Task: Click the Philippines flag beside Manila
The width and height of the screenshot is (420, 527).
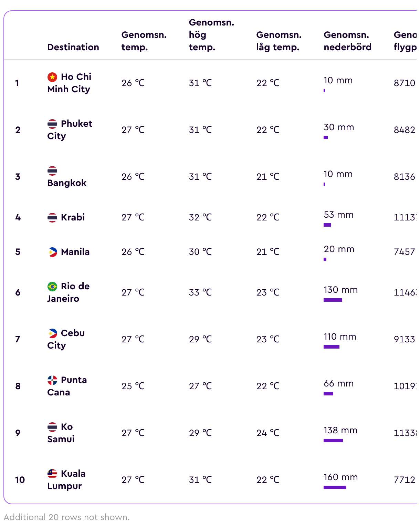Action: tap(52, 252)
